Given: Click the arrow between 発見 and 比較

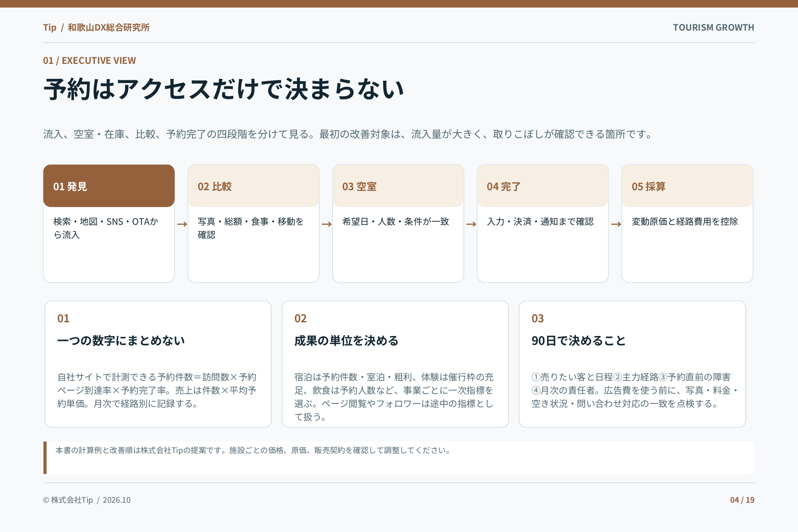Looking at the screenshot, I should point(182,224).
